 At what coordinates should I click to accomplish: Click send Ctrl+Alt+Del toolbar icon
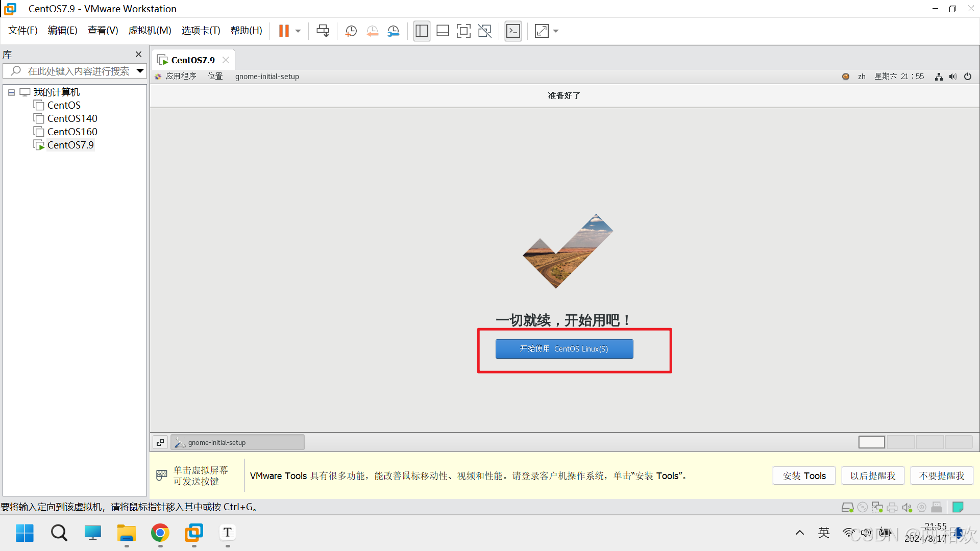pyautogui.click(x=323, y=31)
